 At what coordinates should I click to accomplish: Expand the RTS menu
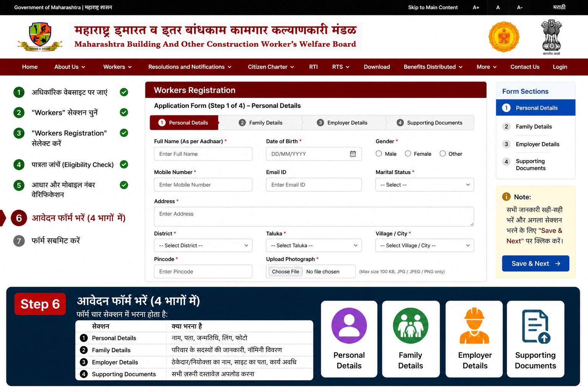[341, 67]
